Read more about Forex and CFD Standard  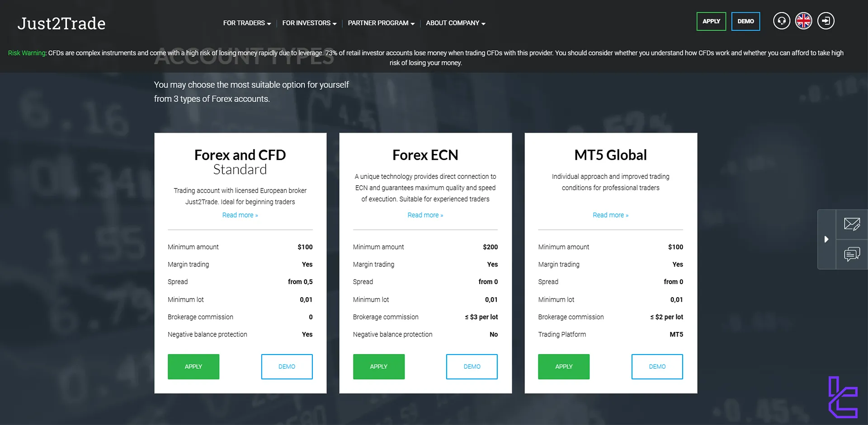point(240,215)
